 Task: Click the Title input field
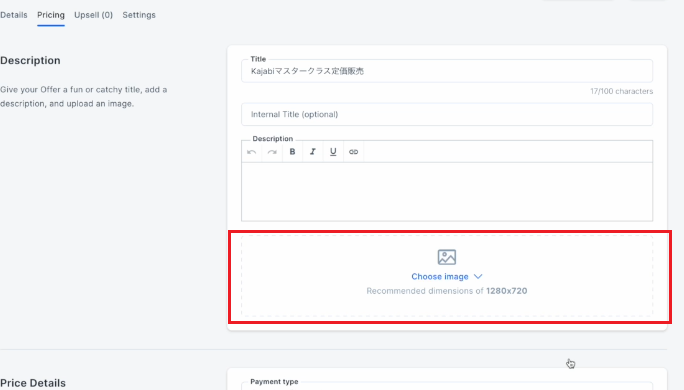(447, 71)
